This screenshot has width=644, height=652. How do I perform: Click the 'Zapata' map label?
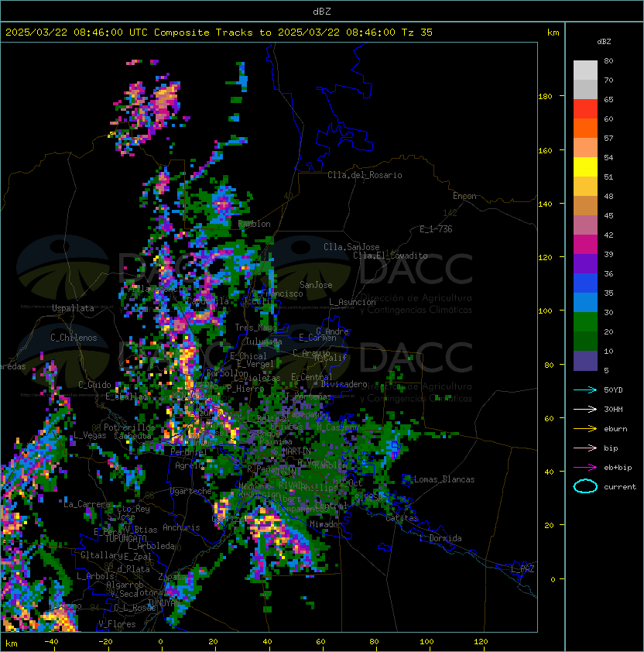pyautogui.click(x=172, y=577)
